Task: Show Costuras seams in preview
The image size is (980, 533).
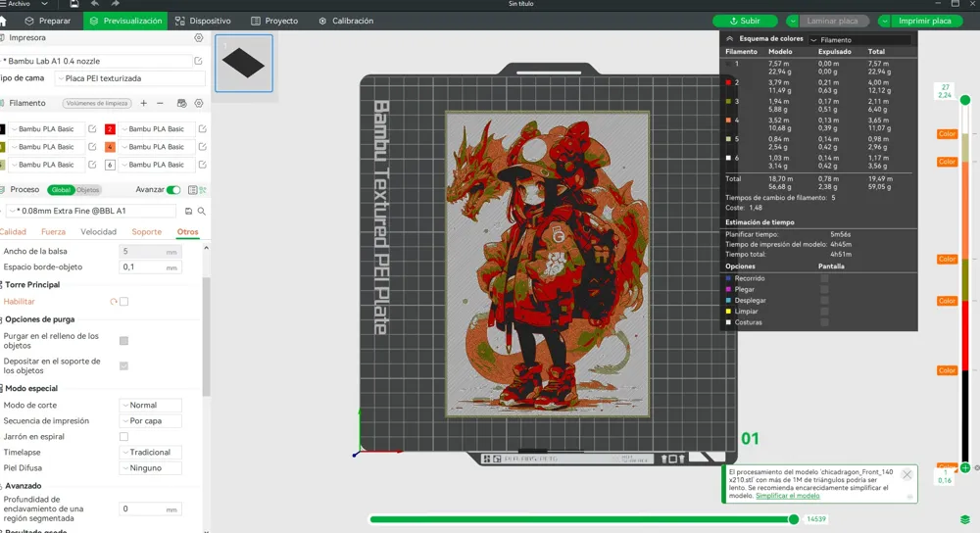Action: tap(824, 322)
